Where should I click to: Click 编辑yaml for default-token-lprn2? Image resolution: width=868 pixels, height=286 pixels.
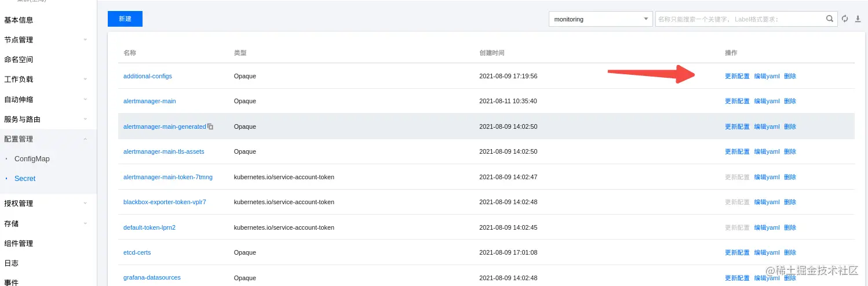click(767, 227)
